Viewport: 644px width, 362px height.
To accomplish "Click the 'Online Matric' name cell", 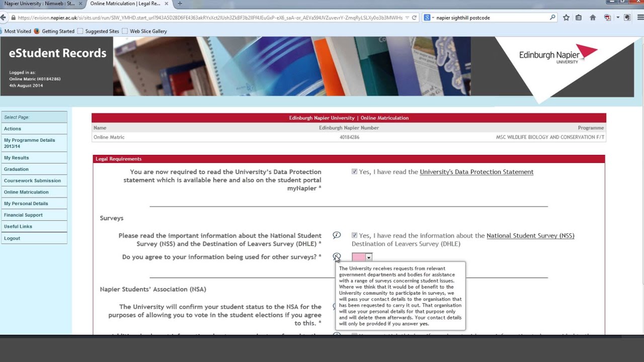I will point(109,137).
